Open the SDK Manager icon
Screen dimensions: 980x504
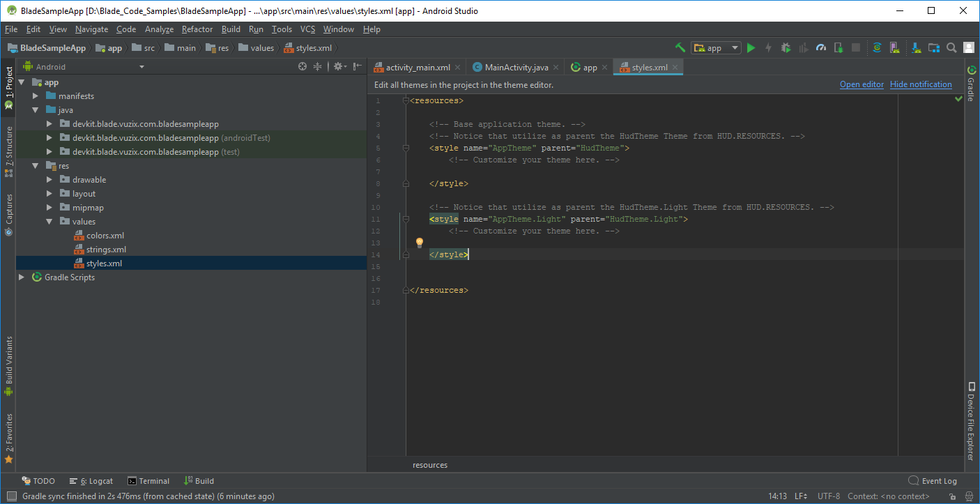click(x=915, y=47)
